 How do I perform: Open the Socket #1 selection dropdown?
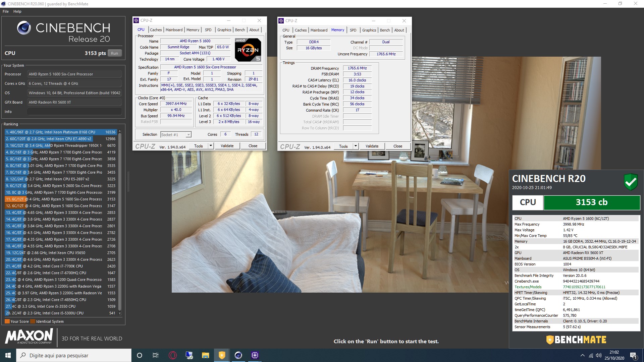pos(176,135)
